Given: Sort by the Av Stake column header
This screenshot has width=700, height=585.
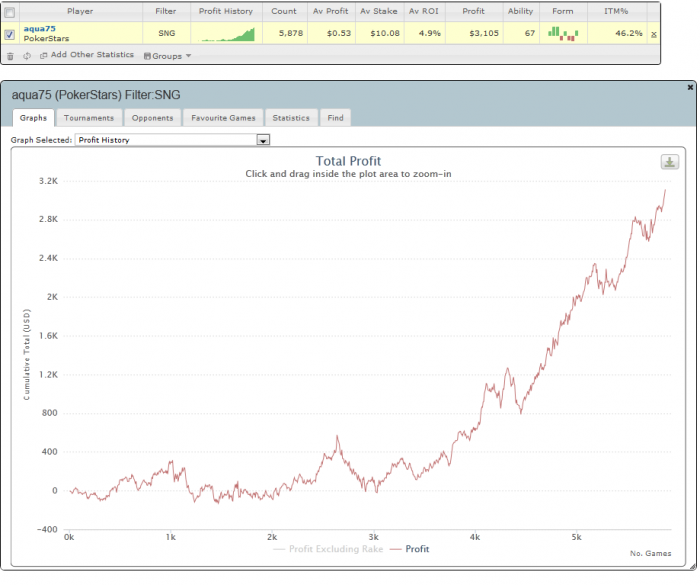Looking at the screenshot, I should point(379,11).
